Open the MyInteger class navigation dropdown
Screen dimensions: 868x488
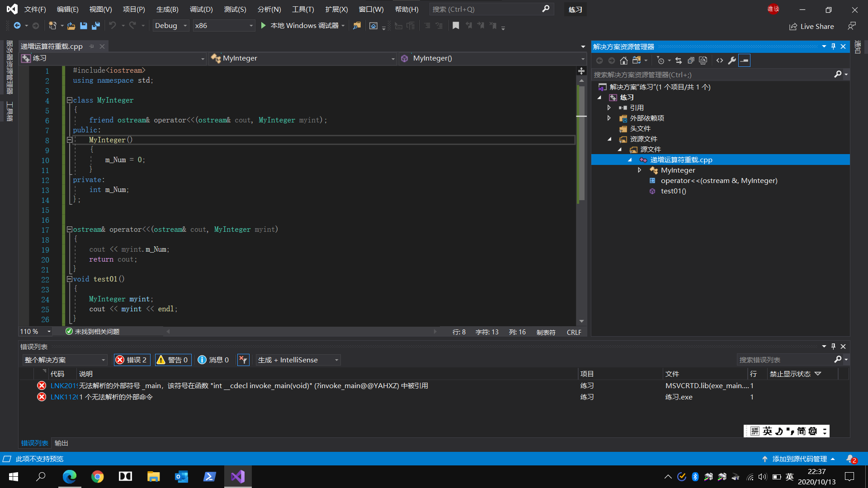(303, 58)
